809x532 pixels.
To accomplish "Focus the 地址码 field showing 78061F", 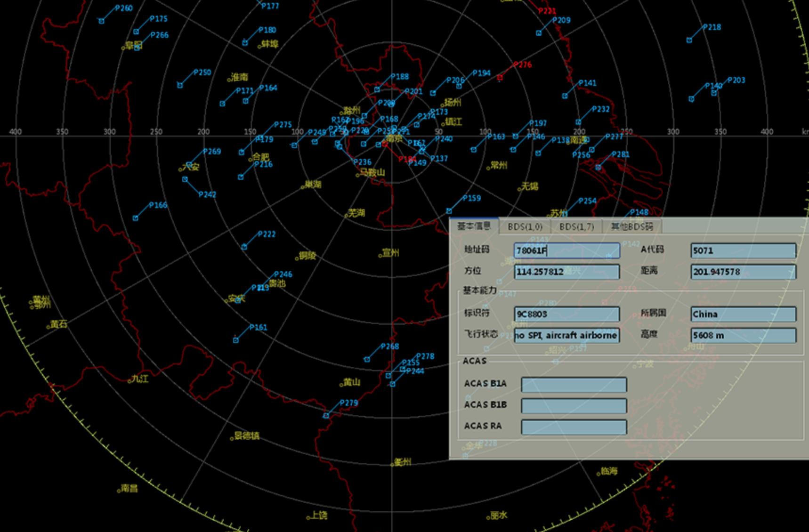I will point(566,250).
